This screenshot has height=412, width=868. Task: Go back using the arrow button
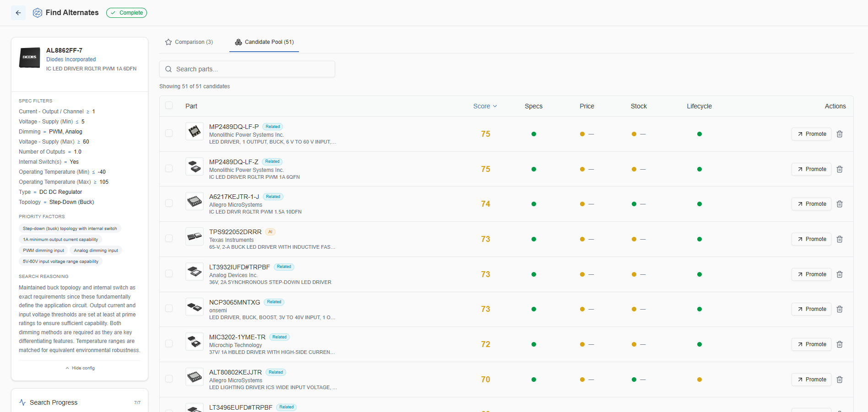coord(18,13)
